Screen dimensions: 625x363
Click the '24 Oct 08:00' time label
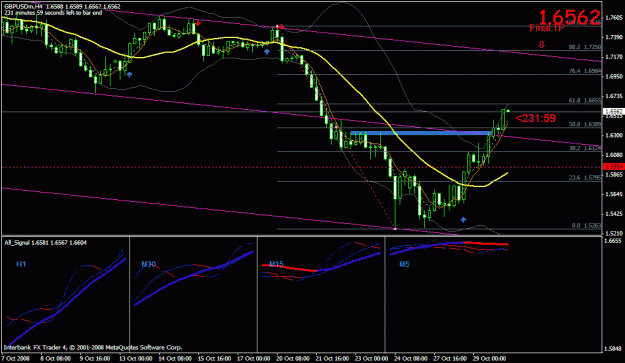coord(411,358)
